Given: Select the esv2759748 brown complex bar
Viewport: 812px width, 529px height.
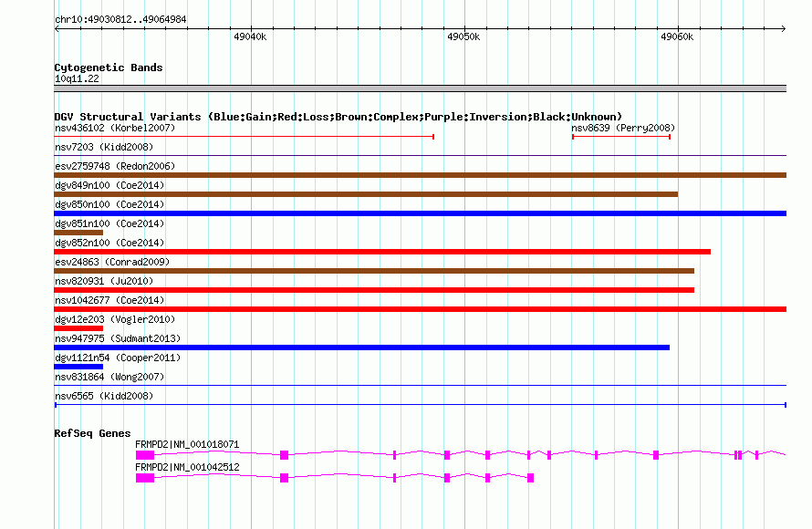Looking at the screenshot, I should click(x=420, y=175).
